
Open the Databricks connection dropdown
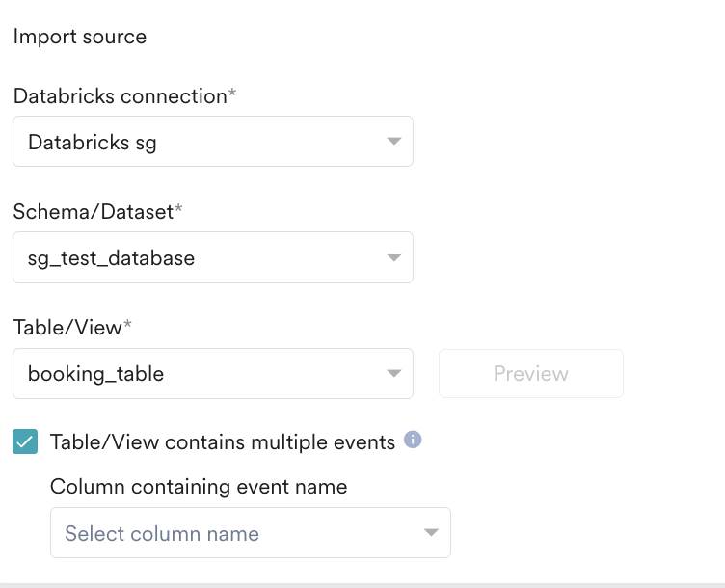[x=212, y=142]
